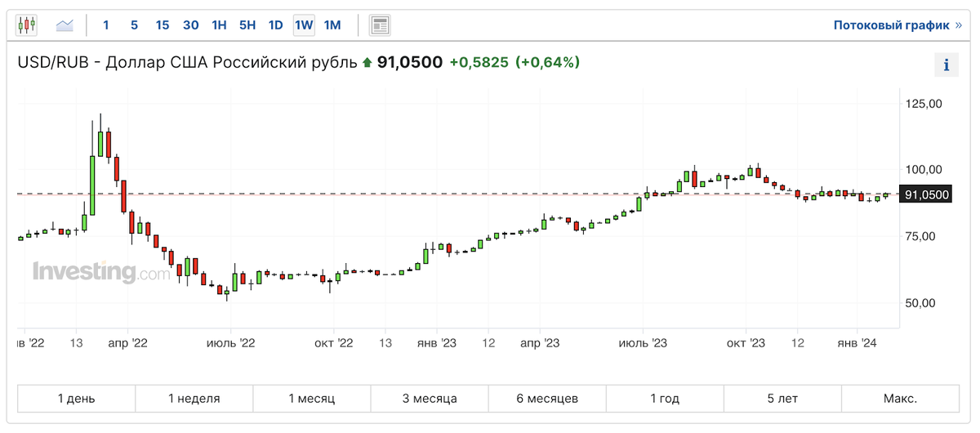Show the 1 месяц range

[x=312, y=399]
